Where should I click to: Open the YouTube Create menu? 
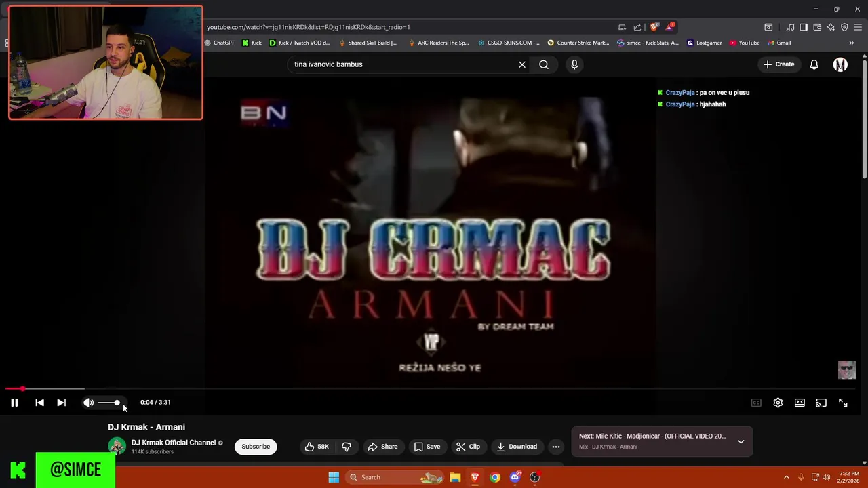[778, 64]
